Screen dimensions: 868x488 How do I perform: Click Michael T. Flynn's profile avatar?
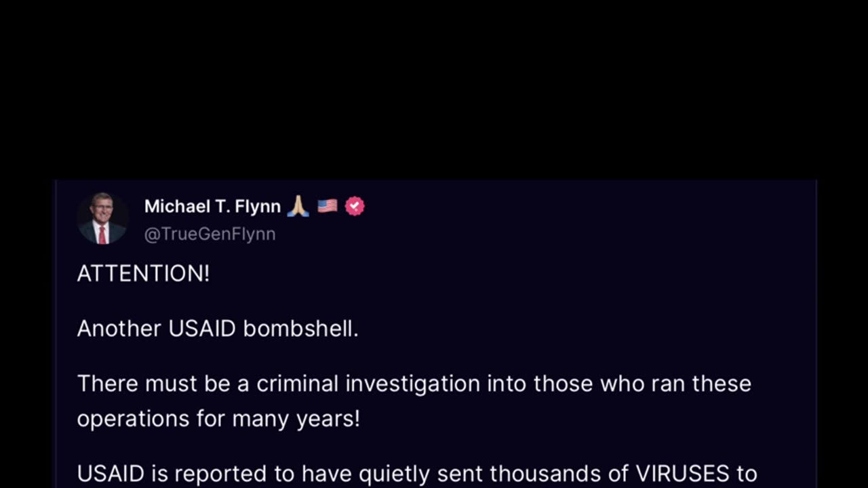(x=102, y=218)
